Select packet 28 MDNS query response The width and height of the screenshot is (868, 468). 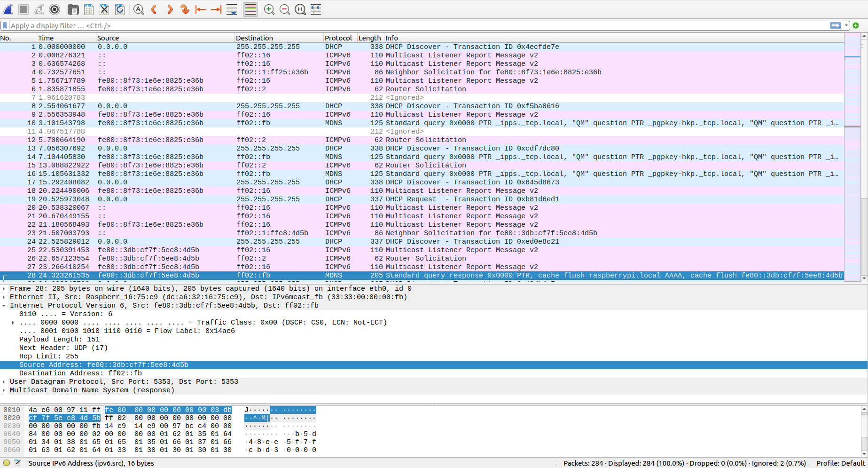[422, 275]
